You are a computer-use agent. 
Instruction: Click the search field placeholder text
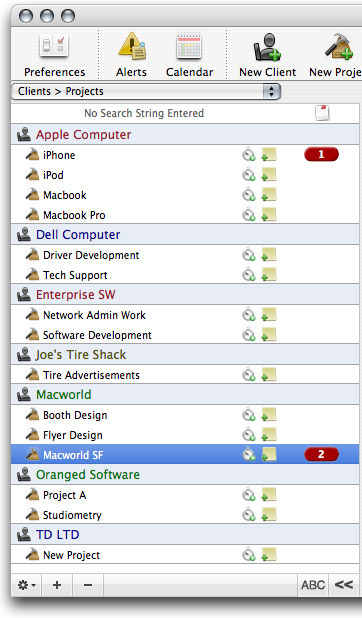(x=144, y=113)
